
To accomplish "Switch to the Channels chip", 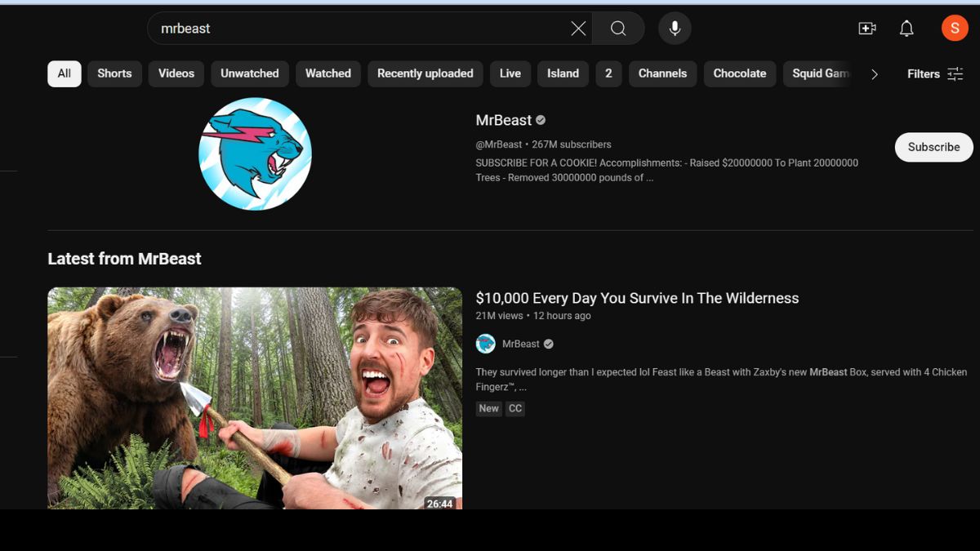I will point(662,73).
